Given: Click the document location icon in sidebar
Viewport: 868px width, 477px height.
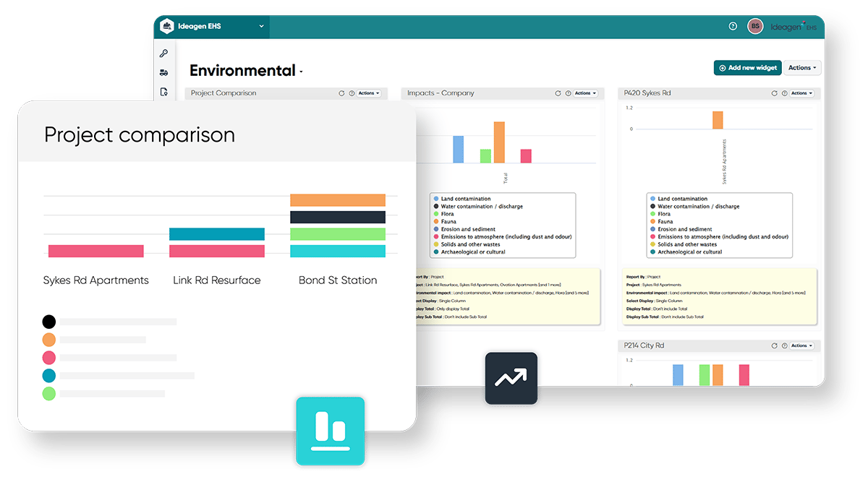Looking at the screenshot, I should click(163, 93).
